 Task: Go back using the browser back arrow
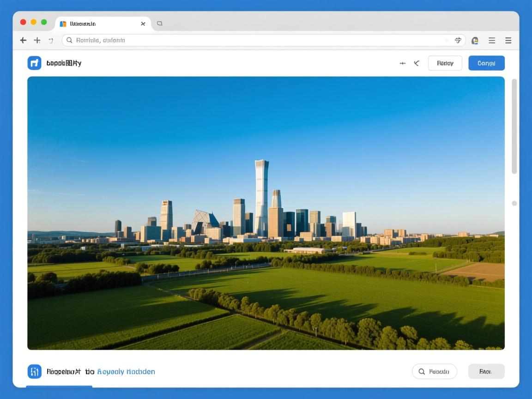(x=23, y=41)
